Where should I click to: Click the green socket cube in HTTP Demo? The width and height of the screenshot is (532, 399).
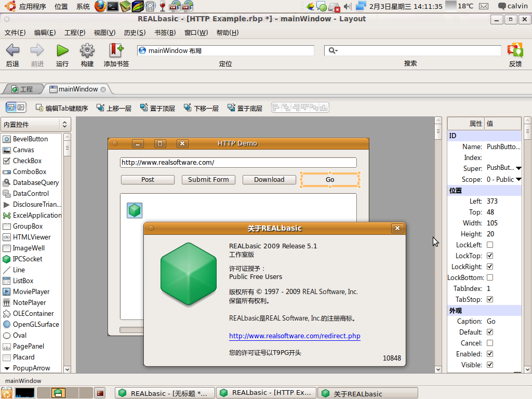pos(135,210)
